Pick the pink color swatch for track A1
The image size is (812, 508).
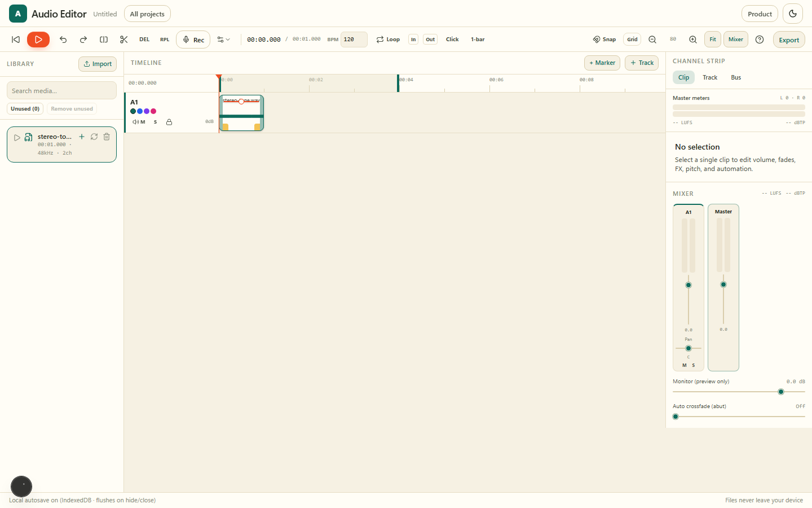(x=153, y=111)
